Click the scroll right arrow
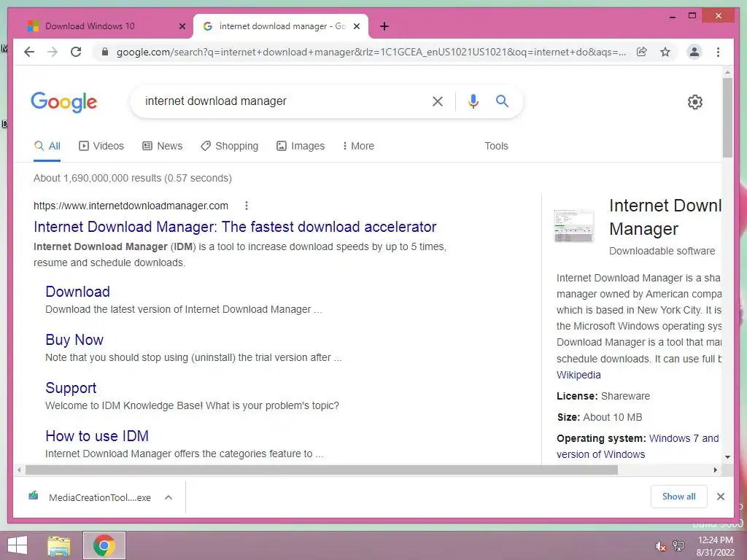This screenshot has height=560, width=747. click(x=715, y=470)
